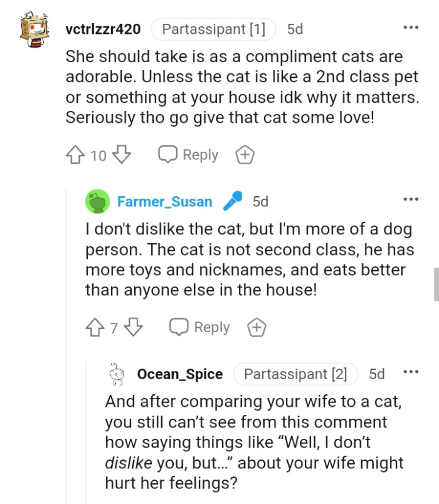The width and height of the screenshot is (439, 504).
Task: Give an award to vctrlzzr420's comment
Action: point(245,154)
